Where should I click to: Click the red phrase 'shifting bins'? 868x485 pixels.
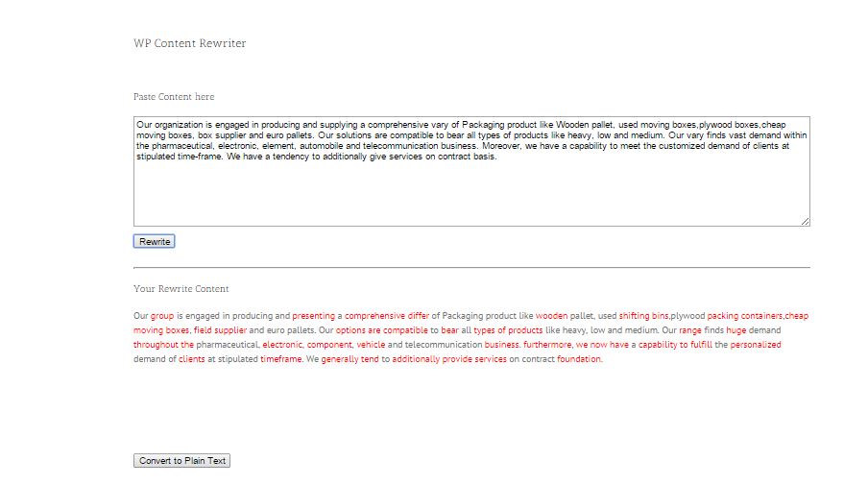pyautogui.click(x=644, y=316)
